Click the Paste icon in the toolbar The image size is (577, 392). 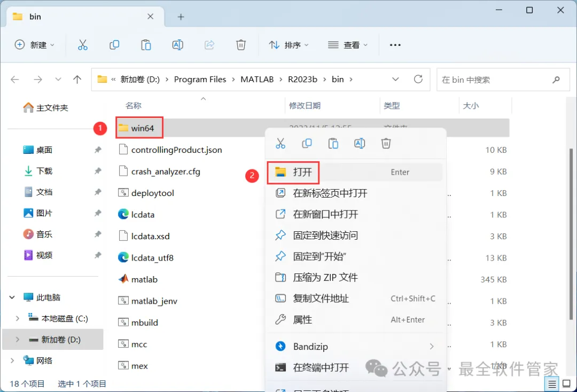[x=146, y=45]
